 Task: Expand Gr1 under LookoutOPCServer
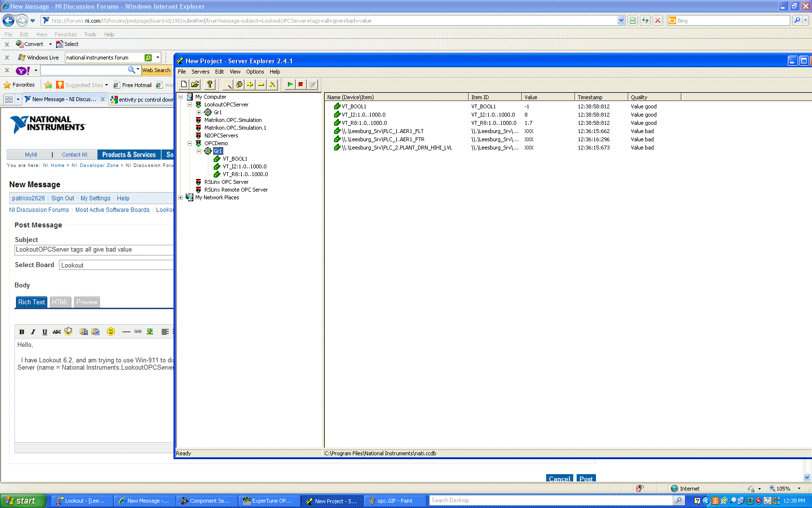pyautogui.click(x=199, y=112)
